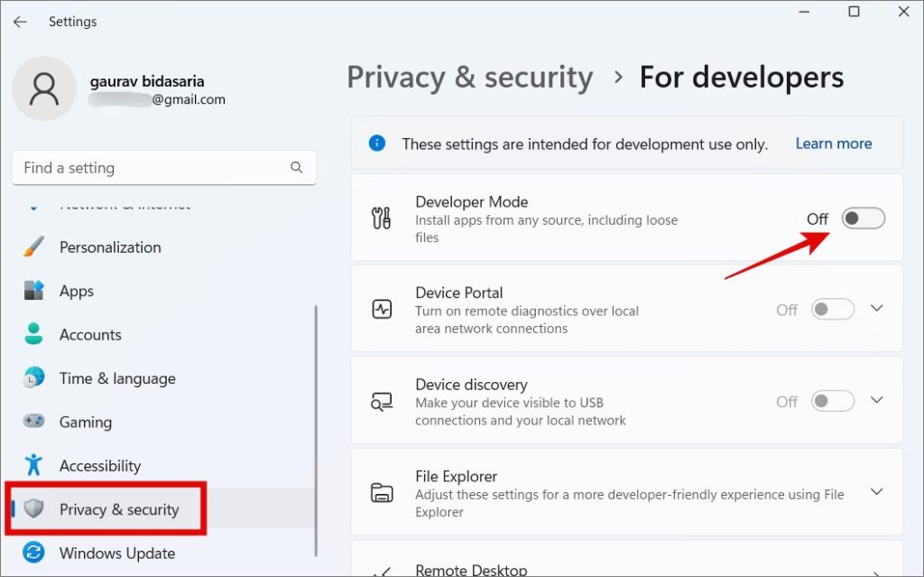
Task: Turn on the Developer Mode toggle
Action: click(864, 219)
